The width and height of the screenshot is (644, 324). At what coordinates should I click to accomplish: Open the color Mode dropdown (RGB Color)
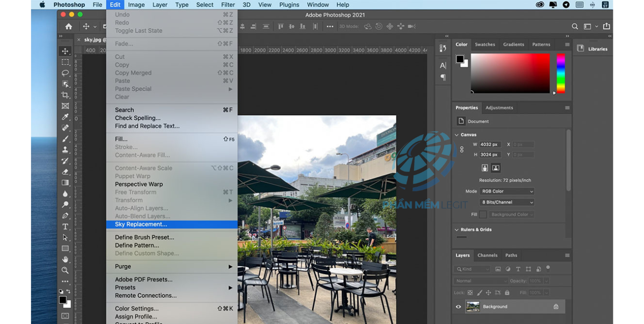[507, 191]
